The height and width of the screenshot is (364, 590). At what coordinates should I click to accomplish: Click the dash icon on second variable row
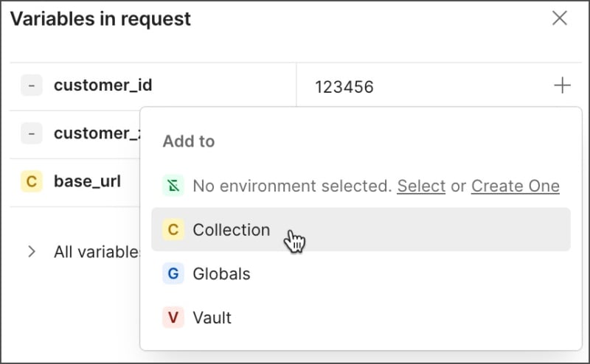coord(31,133)
